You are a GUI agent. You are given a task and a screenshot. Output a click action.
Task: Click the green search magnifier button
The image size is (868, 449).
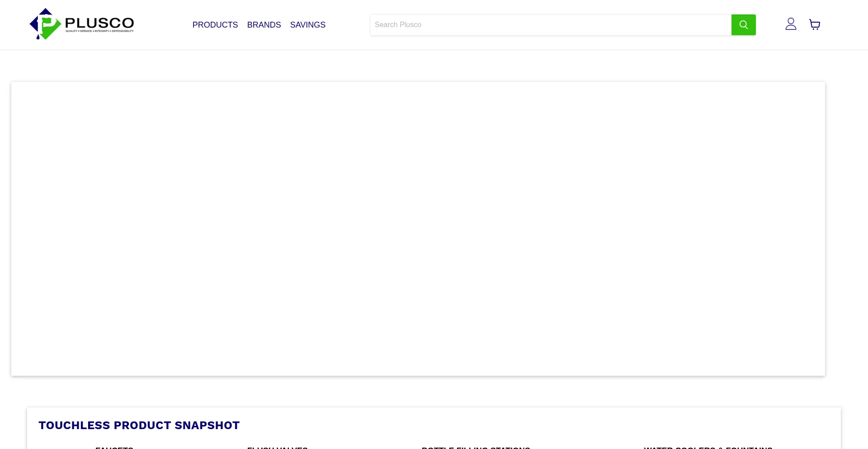pos(743,25)
